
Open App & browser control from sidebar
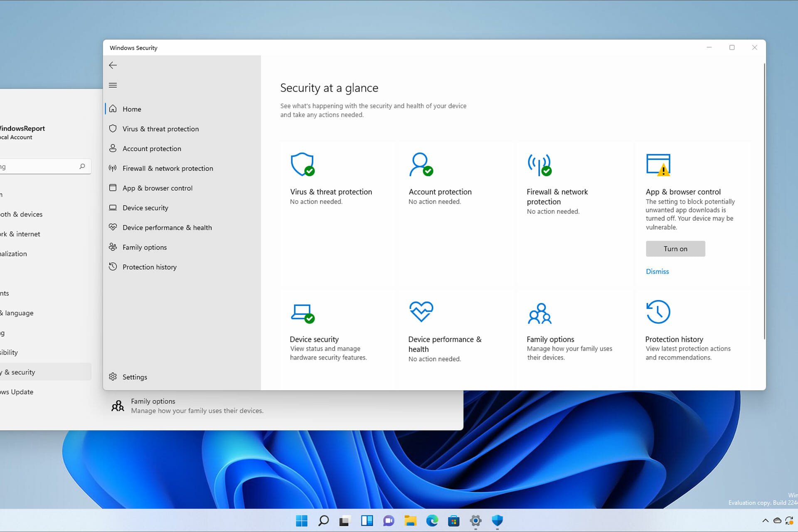(157, 188)
